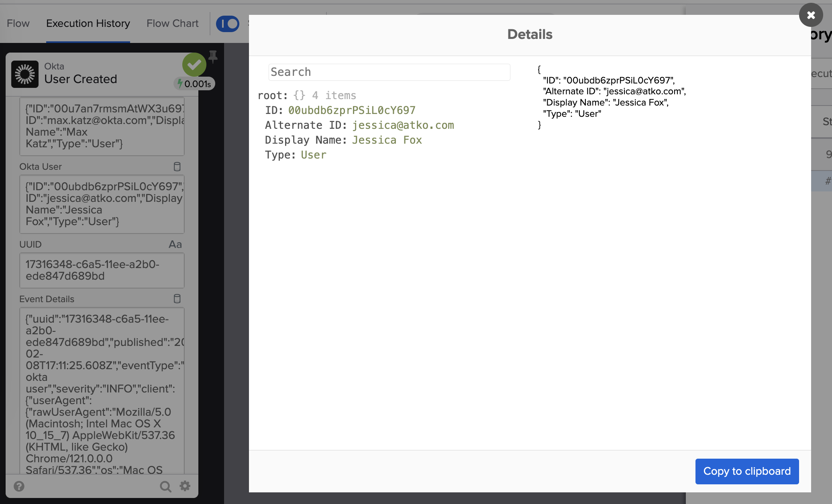Click the Event Details object type icon
The height and width of the screenshot is (504, 832).
pos(177,299)
